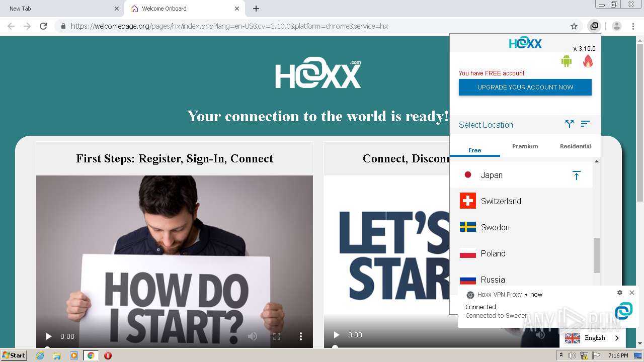Image resolution: width=644 pixels, height=362 pixels.
Task: Click the red Opera-style taskbar icon
Action: tap(108, 355)
